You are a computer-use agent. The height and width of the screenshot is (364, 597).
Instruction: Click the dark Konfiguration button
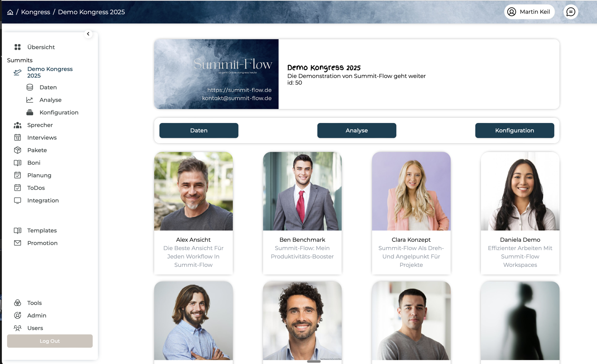point(515,130)
